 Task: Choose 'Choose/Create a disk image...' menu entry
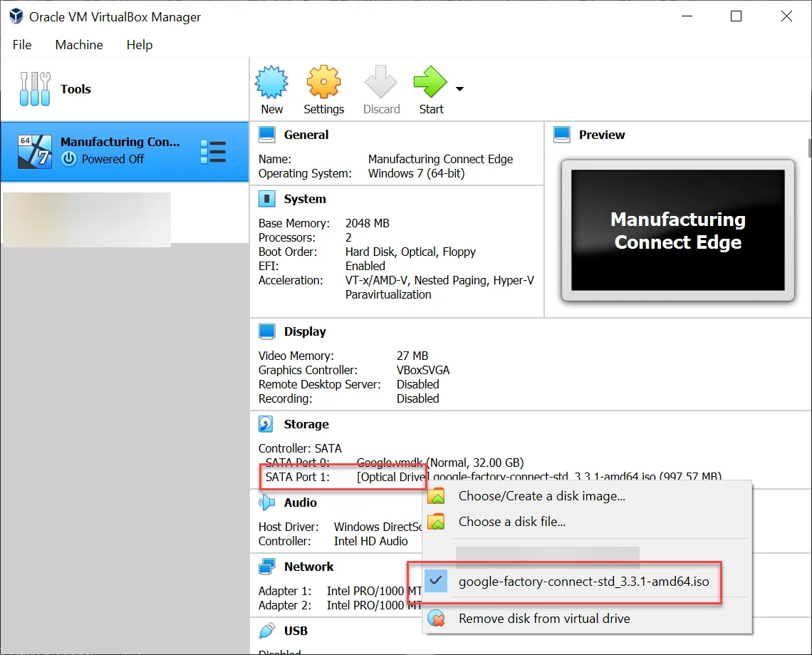(x=587, y=496)
